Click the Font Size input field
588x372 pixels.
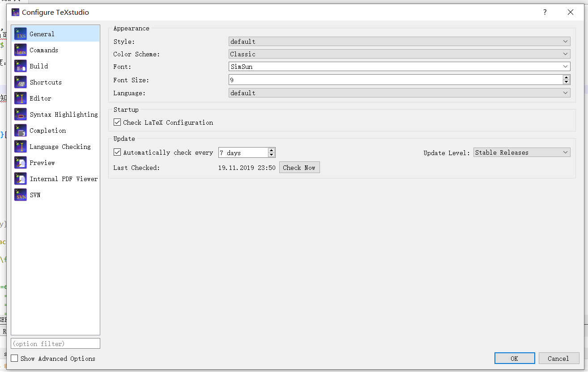click(x=396, y=80)
